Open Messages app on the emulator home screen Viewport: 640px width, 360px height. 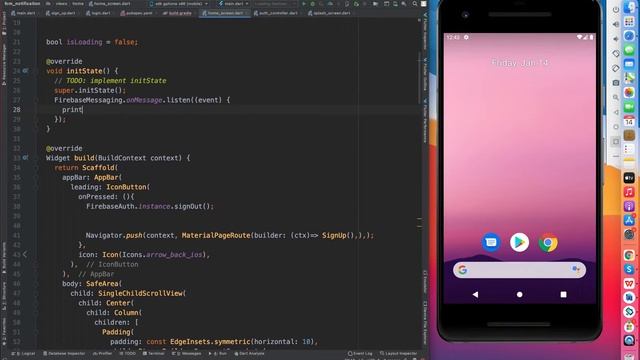coord(491,242)
